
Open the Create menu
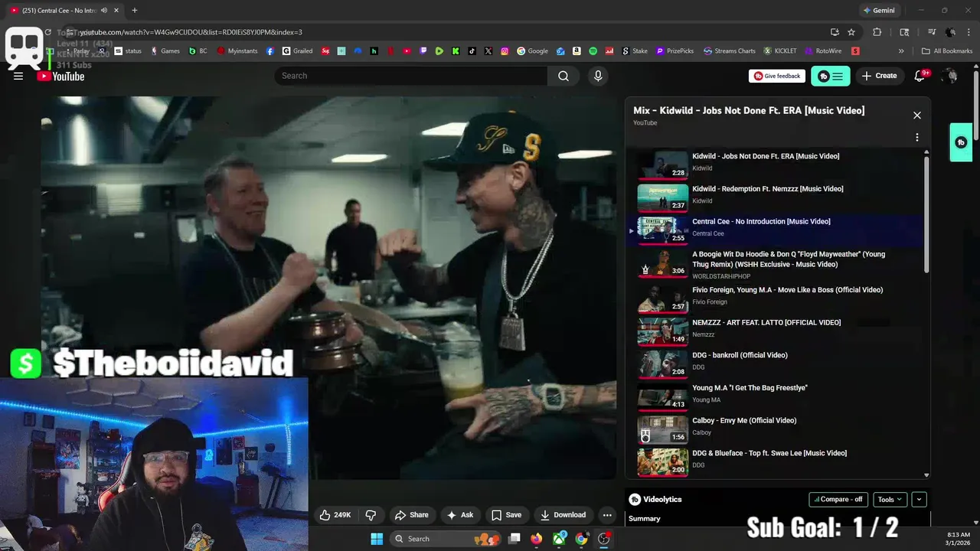[879, 76]
